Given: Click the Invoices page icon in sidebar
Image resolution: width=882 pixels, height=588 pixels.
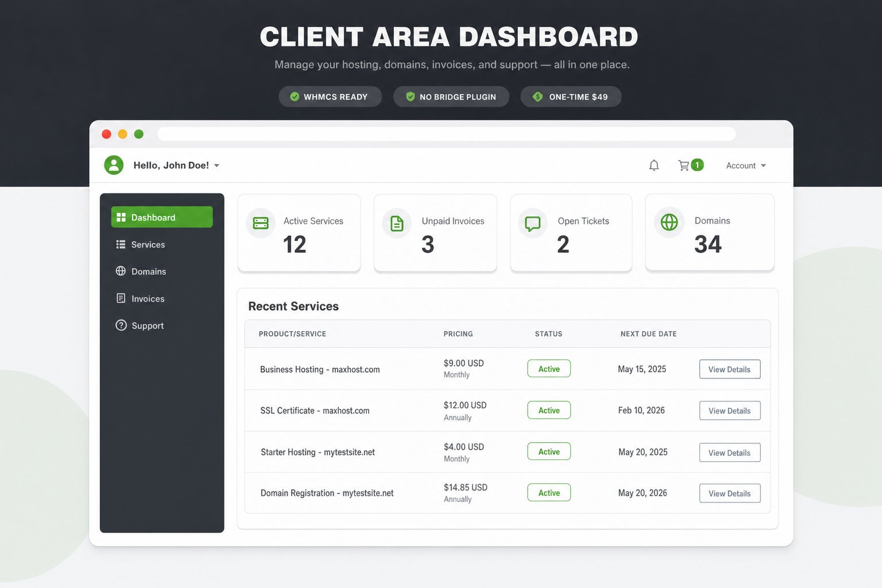Looking at the screenshot, I should coord(121,298).
